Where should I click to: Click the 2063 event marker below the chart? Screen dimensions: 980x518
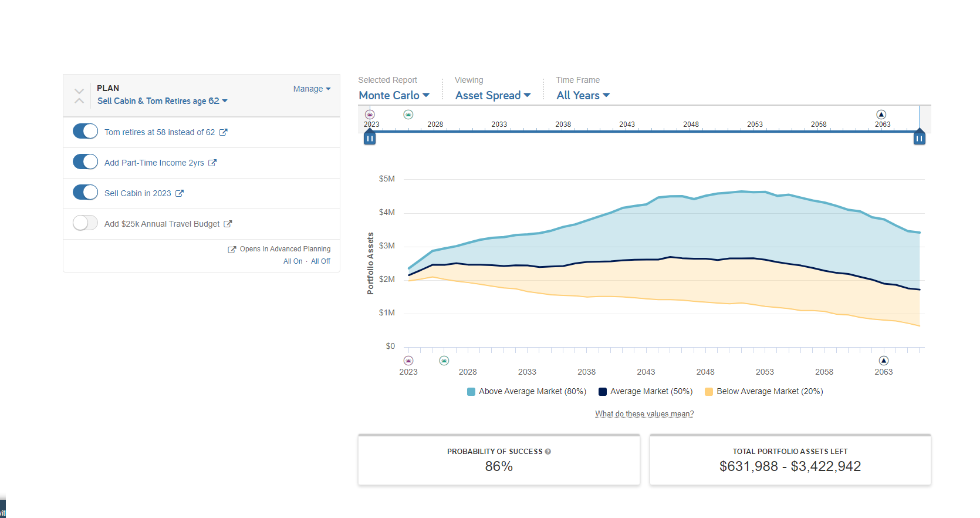(884, 360)
